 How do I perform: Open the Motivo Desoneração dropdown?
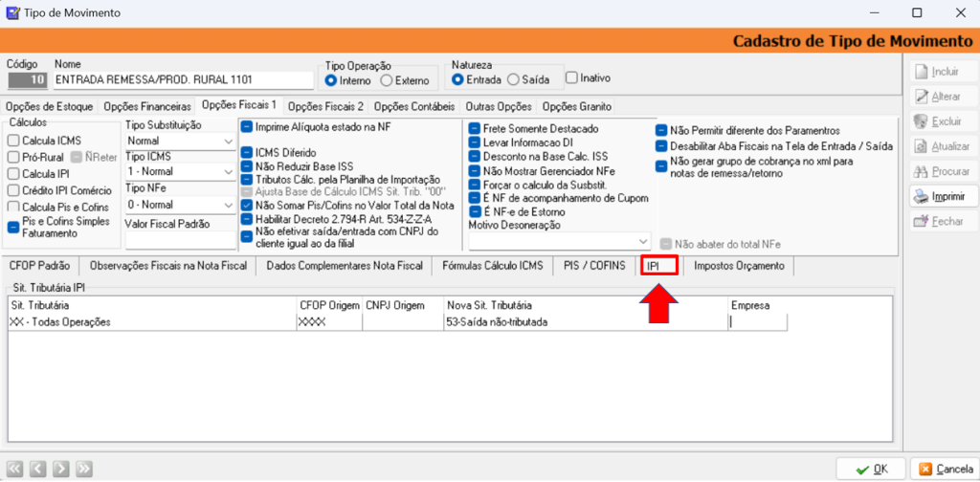(x=559, y=240)
